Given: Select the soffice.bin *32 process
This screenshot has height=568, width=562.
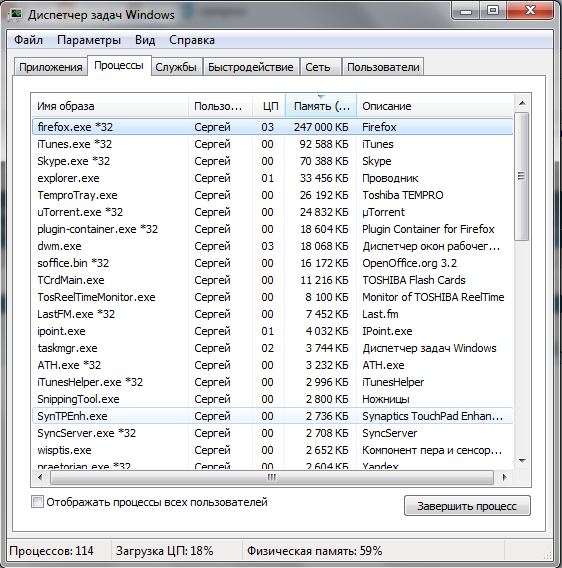Looking at the screenshot, I should tap(272, 263).
